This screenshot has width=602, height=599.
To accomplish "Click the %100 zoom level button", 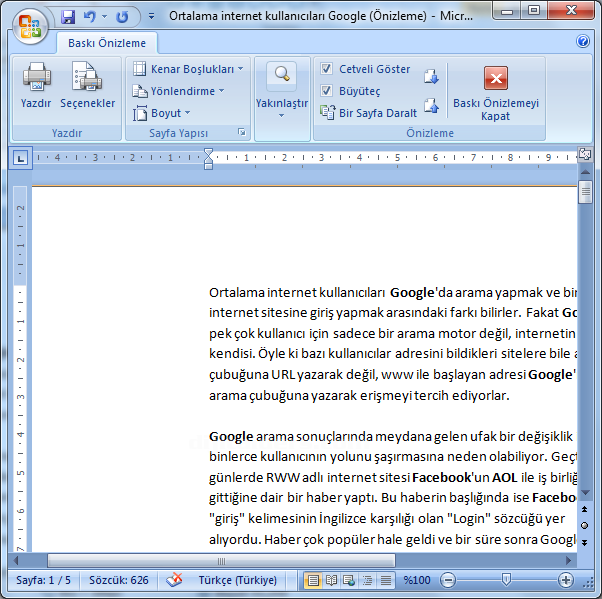I will 417,580.
